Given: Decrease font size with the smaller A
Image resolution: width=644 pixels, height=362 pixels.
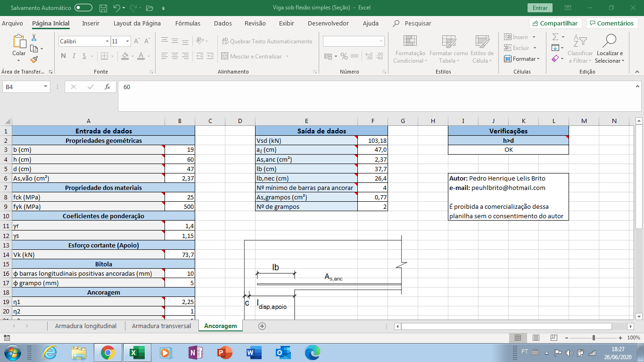Looking at the screenshot, I should [147, 41].
